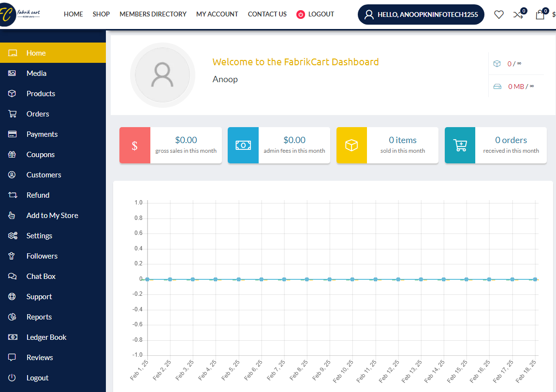Screen dimensions: 556x392
Task: Open Reviews in the sidebar
Action: 40,358
